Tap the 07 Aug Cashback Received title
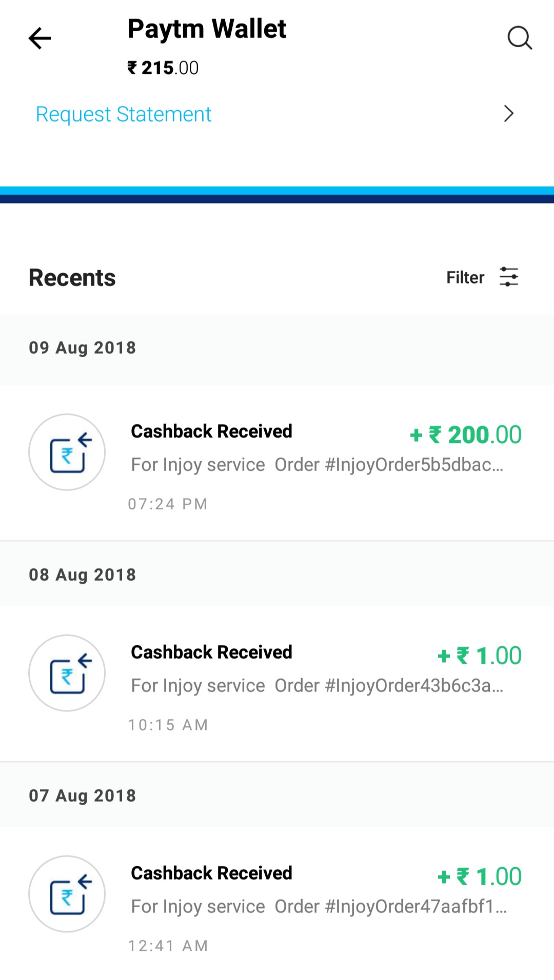554x980 pixels. (211, 873)
